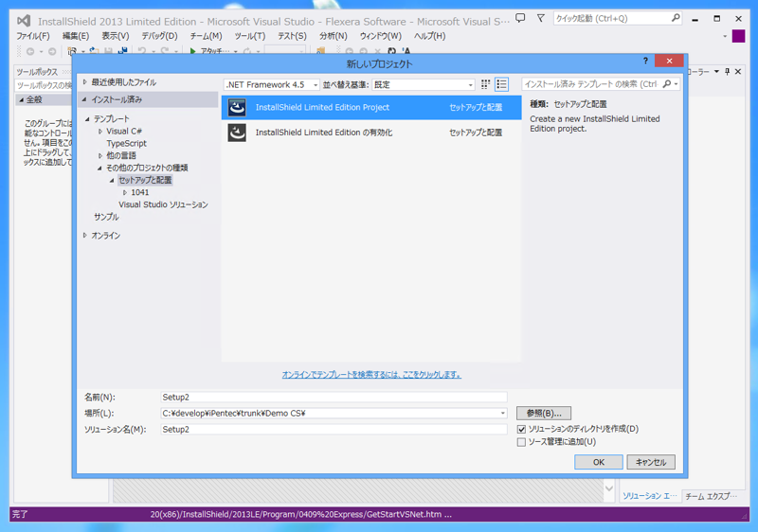Expand the Visual C# tree node
This screenshot has width=758, height=532.
(100, 132)
